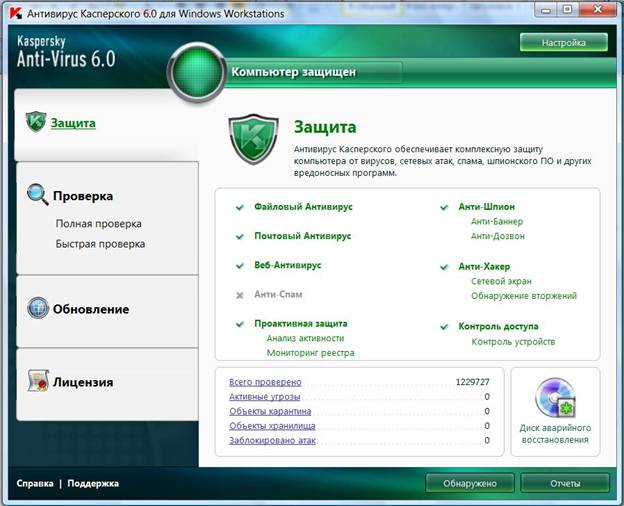Open Анти-Баннер sub-item
The image size is (624, 506).
click(497, 222)
